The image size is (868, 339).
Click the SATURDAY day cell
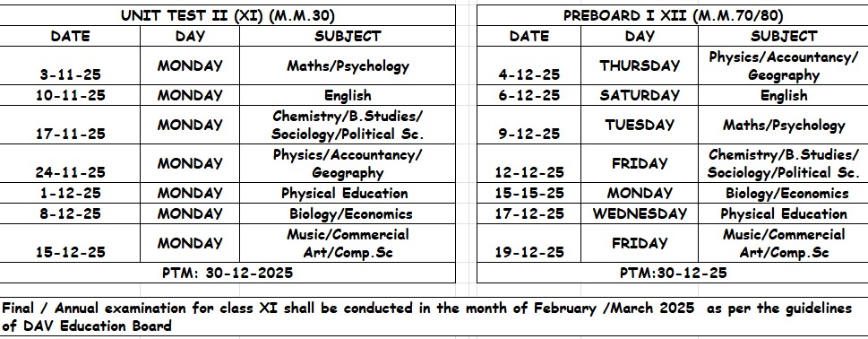click(x=640, y=95)
